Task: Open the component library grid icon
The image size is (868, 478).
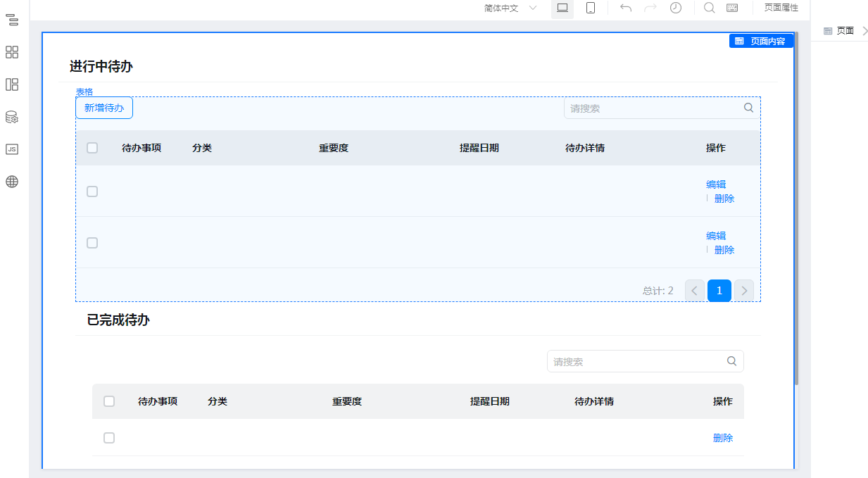Action: [x=12, y=52]
